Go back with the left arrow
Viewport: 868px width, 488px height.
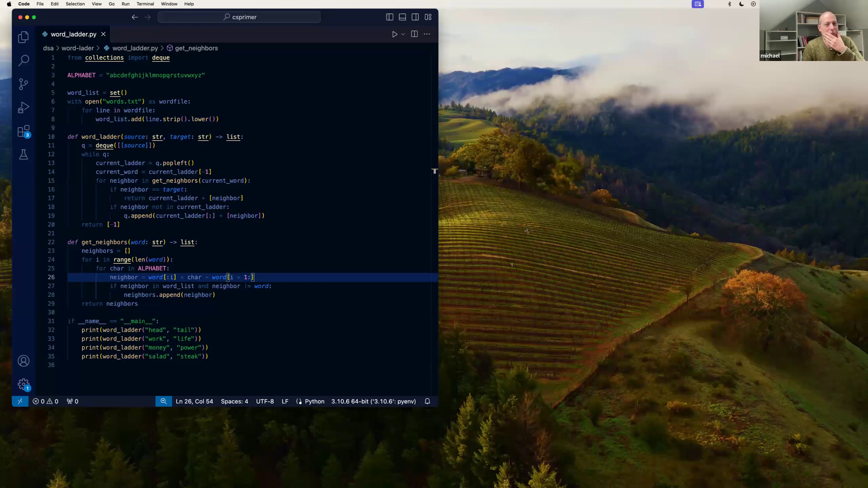click(x=135, y=17)
